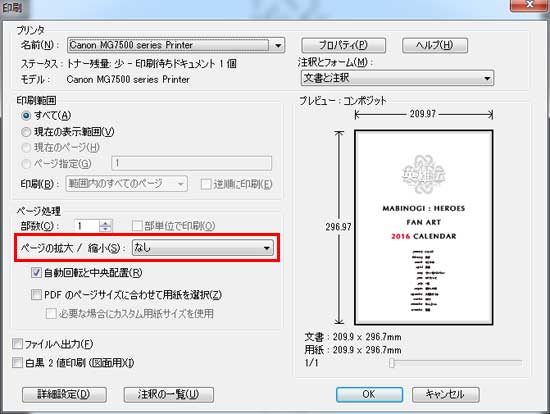
Task: Click the 注釈の一覧 button
Action: [168, 394]
